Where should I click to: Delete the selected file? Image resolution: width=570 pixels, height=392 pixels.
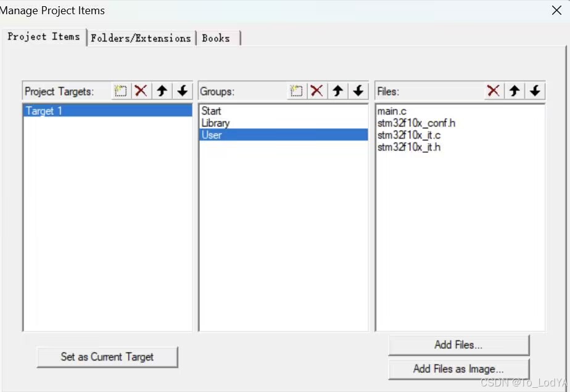click(494, 91)
